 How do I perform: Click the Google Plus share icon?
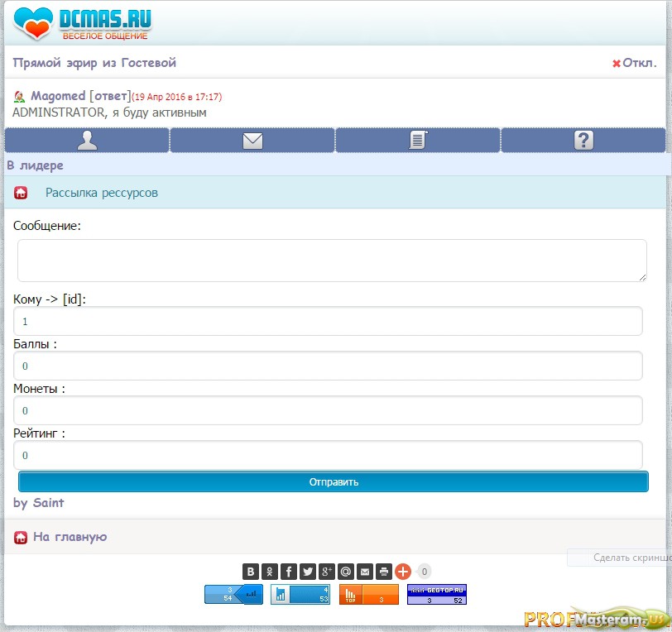[327, 572]
